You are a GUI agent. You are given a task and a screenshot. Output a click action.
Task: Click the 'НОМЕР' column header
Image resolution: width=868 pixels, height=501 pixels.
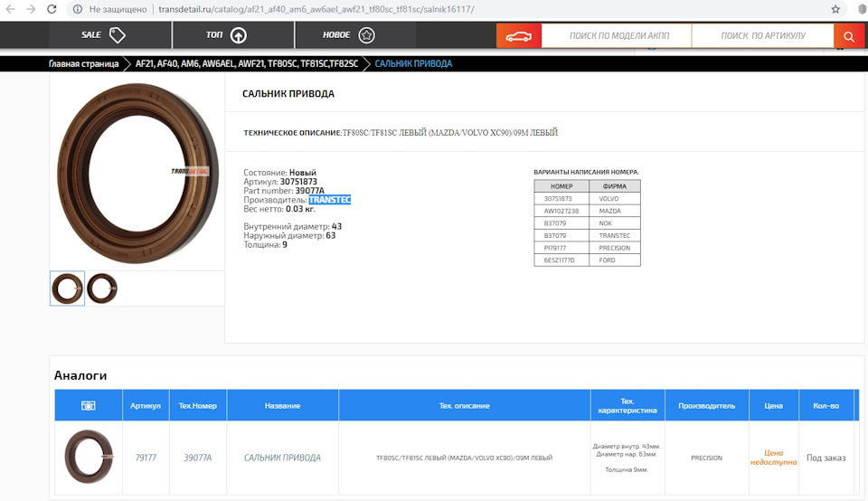tap(561, 186)
